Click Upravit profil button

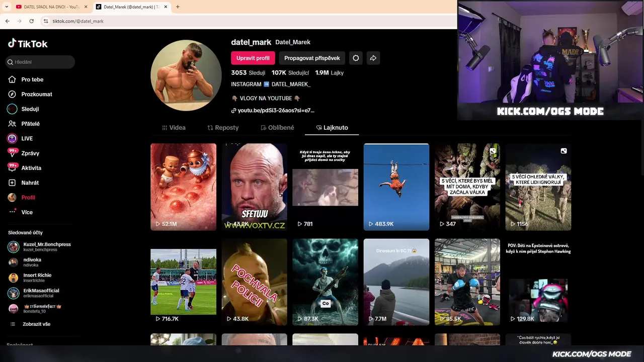[x=253, y=58]
